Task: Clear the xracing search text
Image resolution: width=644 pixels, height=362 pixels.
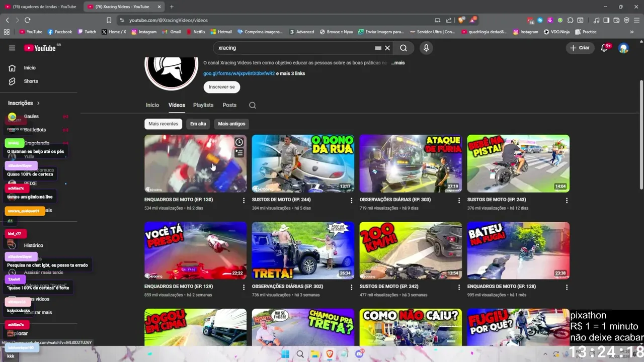Action: (x=387, y=48)
